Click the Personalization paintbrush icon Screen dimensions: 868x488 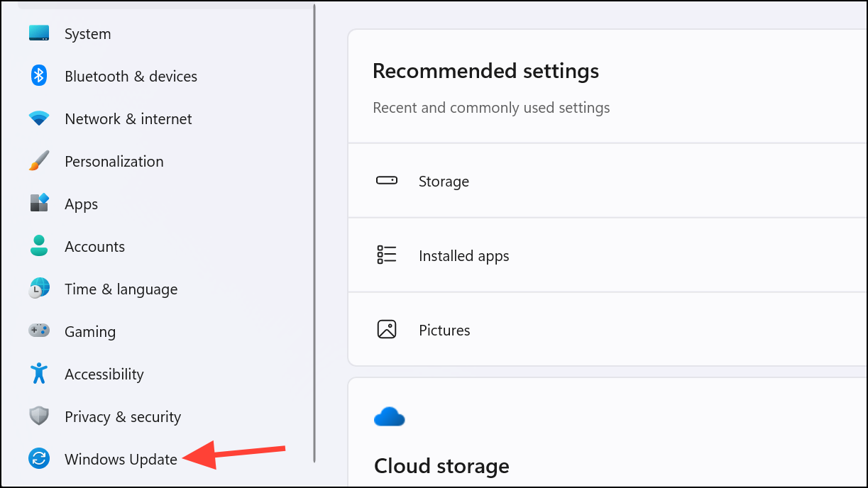[39, 161]
